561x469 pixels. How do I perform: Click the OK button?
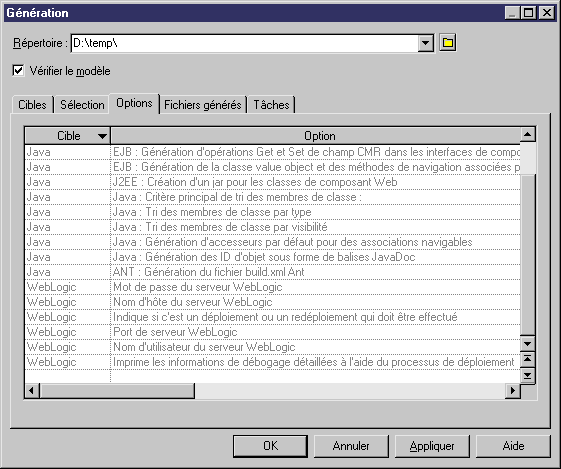pyautogui.click(x=270, y=446)
